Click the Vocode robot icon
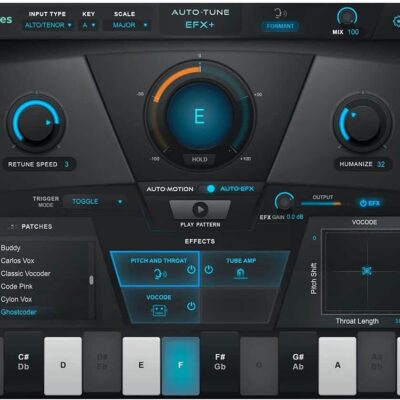 point(159,311)
